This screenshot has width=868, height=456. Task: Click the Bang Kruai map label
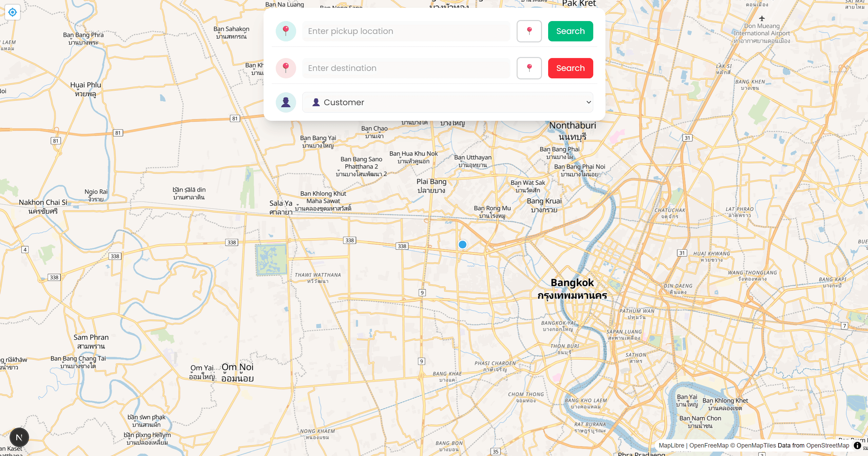pyautogui.click(x=544, y=205)
